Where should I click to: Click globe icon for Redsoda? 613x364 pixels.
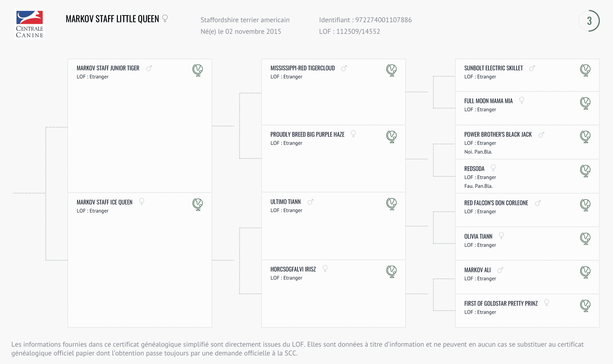pos(585,171)
